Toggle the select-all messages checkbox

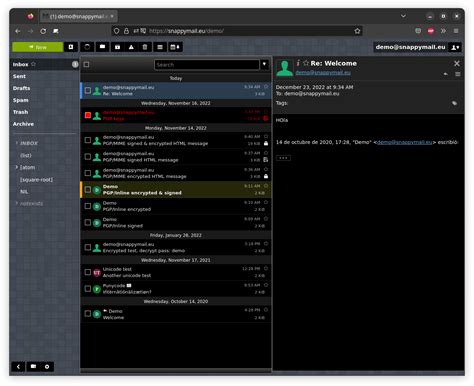pyautogui.click(x=86, y=64)
